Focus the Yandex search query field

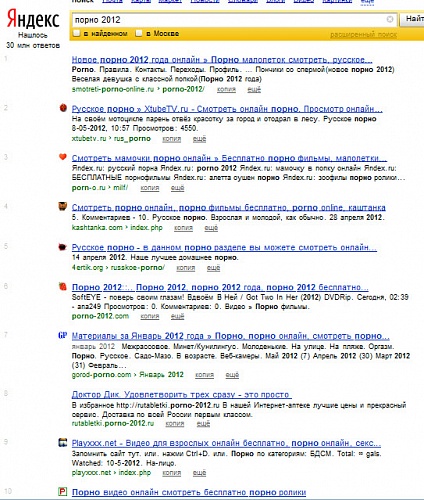pyautogui.click(x=228, y=20)
